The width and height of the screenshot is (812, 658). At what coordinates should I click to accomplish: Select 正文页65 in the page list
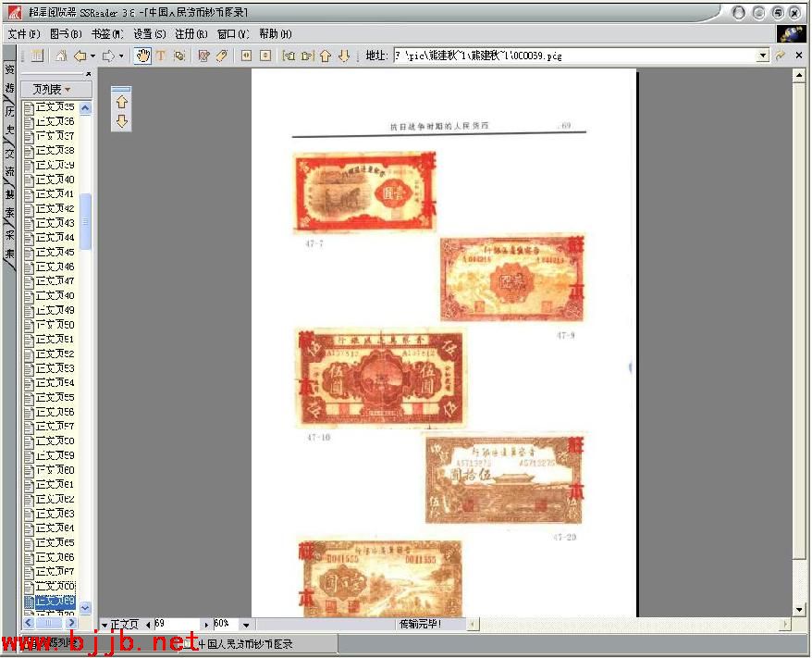pyautogui.click(x=50, y=543)
